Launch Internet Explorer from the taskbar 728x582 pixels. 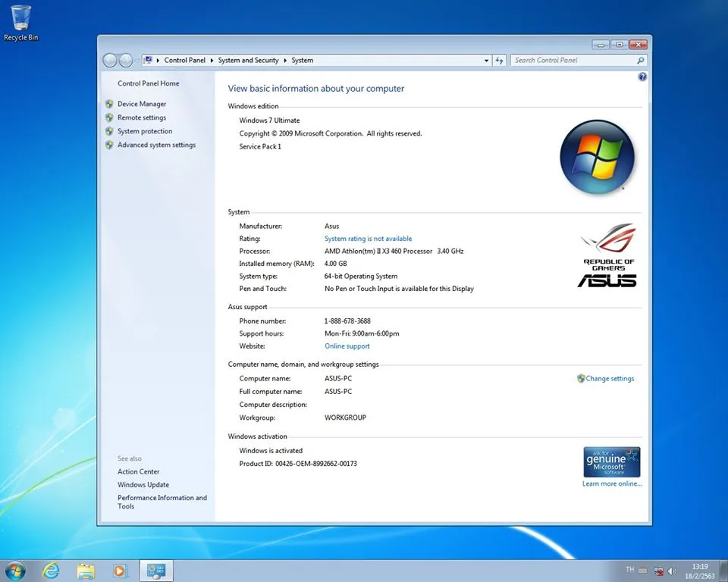[x=50, y=569]
